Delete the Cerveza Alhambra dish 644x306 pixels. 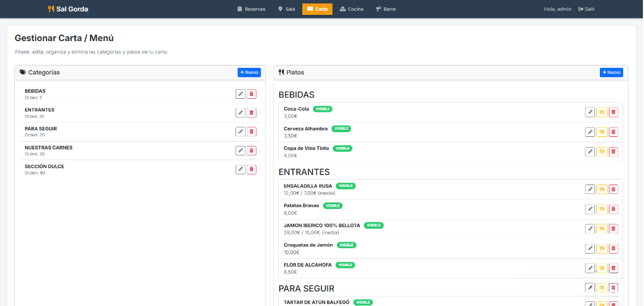[x=614, y=132]
